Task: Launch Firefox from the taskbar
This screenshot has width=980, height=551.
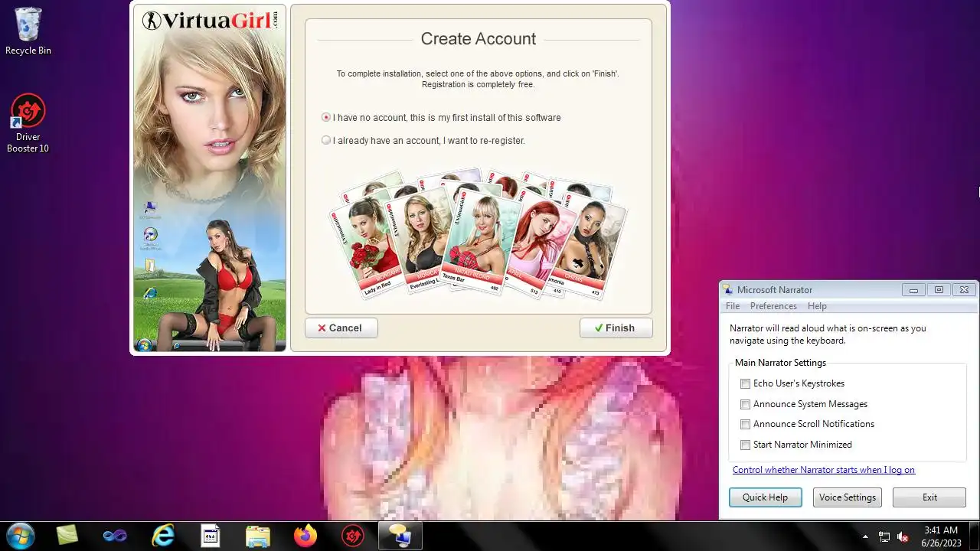Action: [x=305, y=536]
